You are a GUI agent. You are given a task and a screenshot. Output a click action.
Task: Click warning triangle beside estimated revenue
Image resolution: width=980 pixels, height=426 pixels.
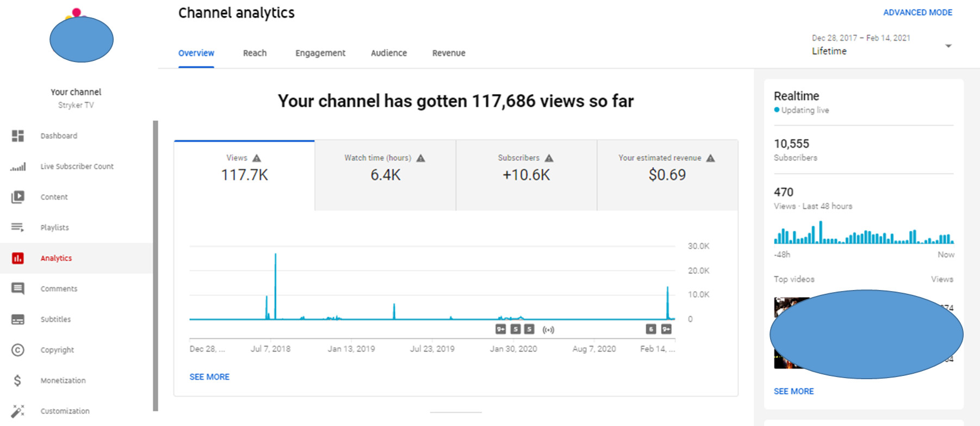pos(710,158)
